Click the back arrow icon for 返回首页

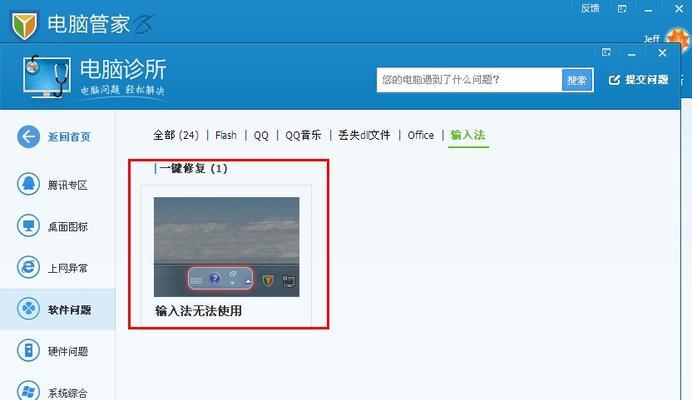pos(29,136)
